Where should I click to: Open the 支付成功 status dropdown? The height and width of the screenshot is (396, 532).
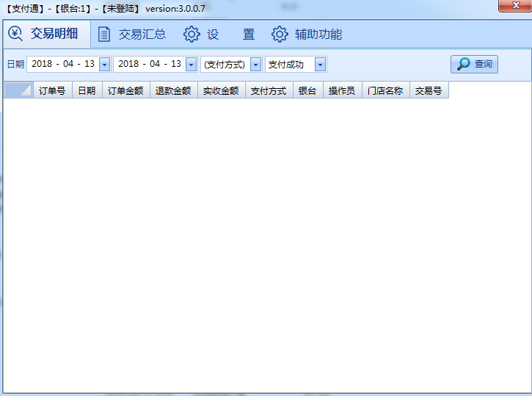(320, 65)
